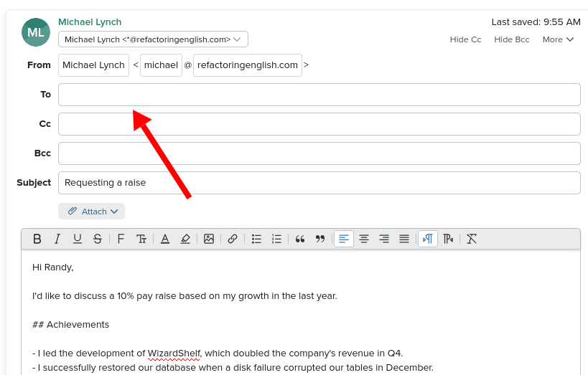Click the insert image icon

[x=209, y=239]
